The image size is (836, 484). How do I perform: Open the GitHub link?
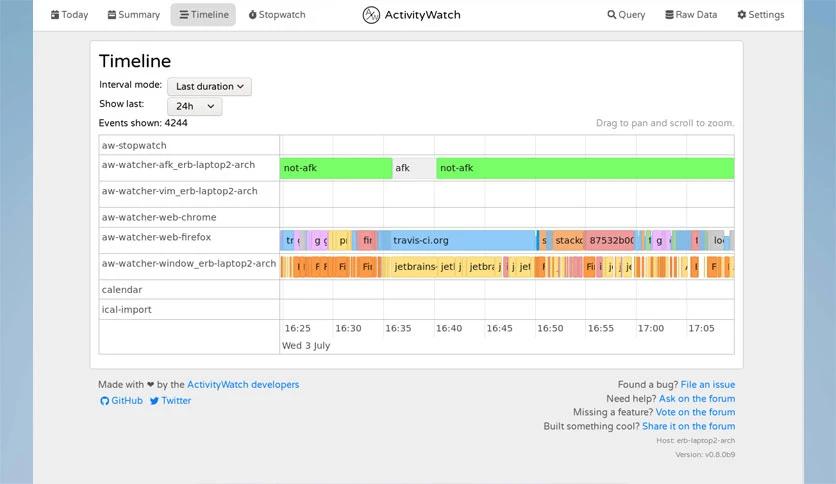pos(121,400)
